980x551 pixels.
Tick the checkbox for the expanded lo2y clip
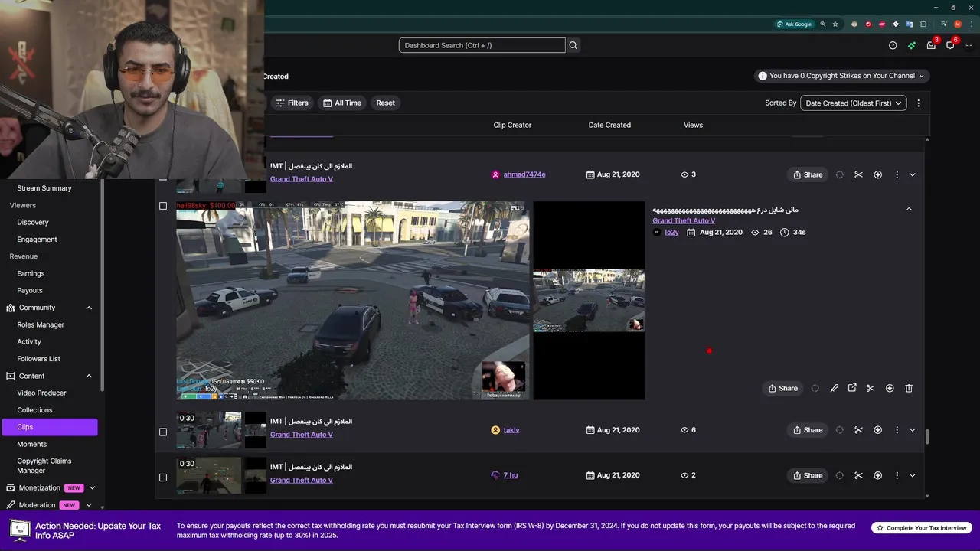(x=162, y=206)
